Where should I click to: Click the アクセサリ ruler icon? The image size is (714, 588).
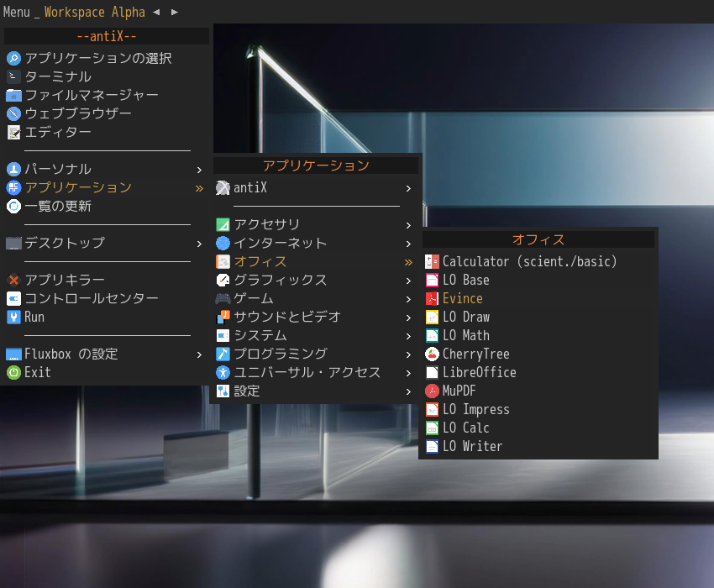pyautogui.click(x=223, y=224)
